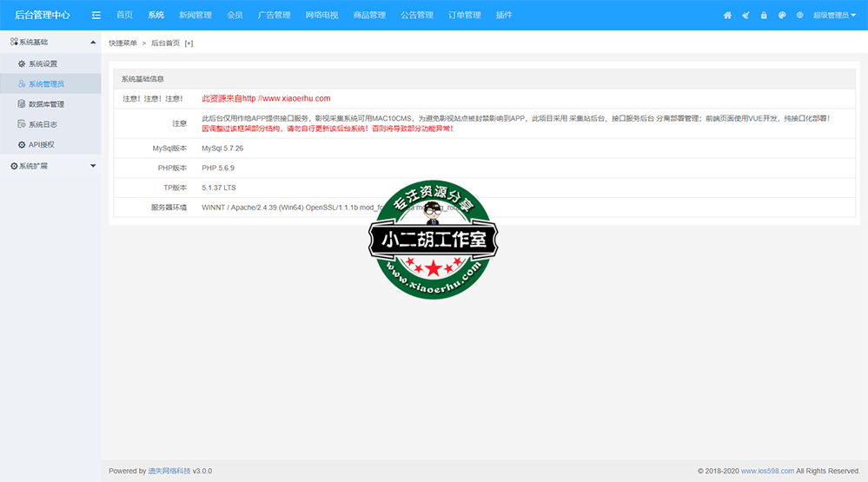Viewport: 868px width, 482px height.
Task: Click the home icon in top-right toolbar
Action: click(x=727, y=16)
